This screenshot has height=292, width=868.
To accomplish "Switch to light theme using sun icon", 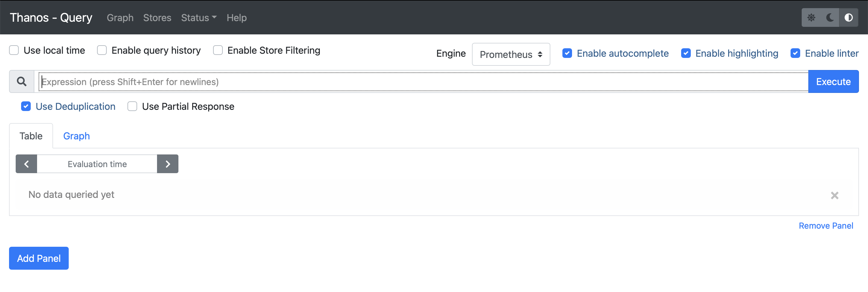I will 812,17.
